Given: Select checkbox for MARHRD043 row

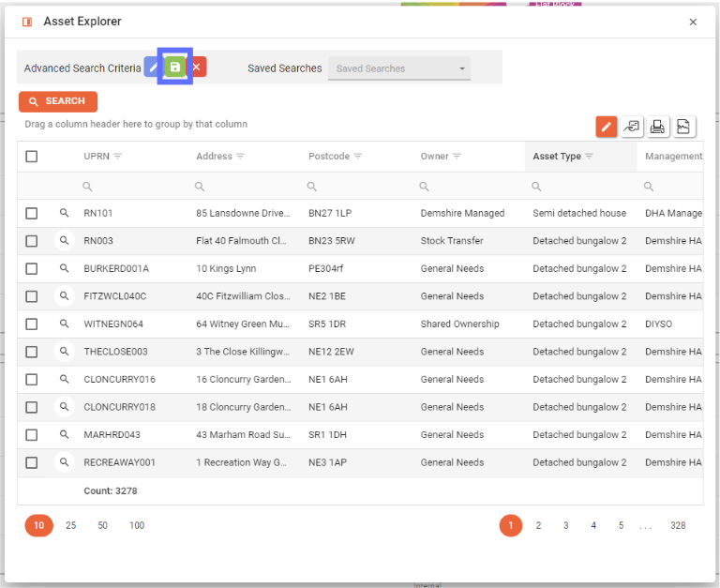Looking at the screenshot, I should tap(32, 435).
